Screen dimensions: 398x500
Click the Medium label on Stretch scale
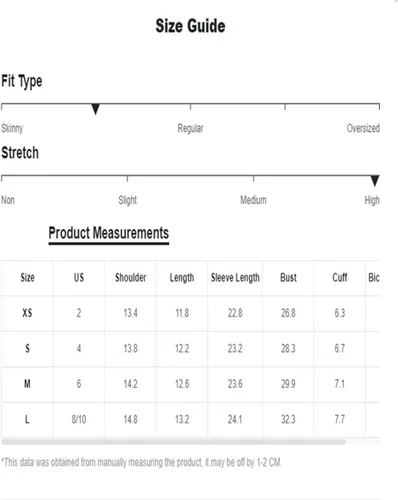click(x=253, y=200)
